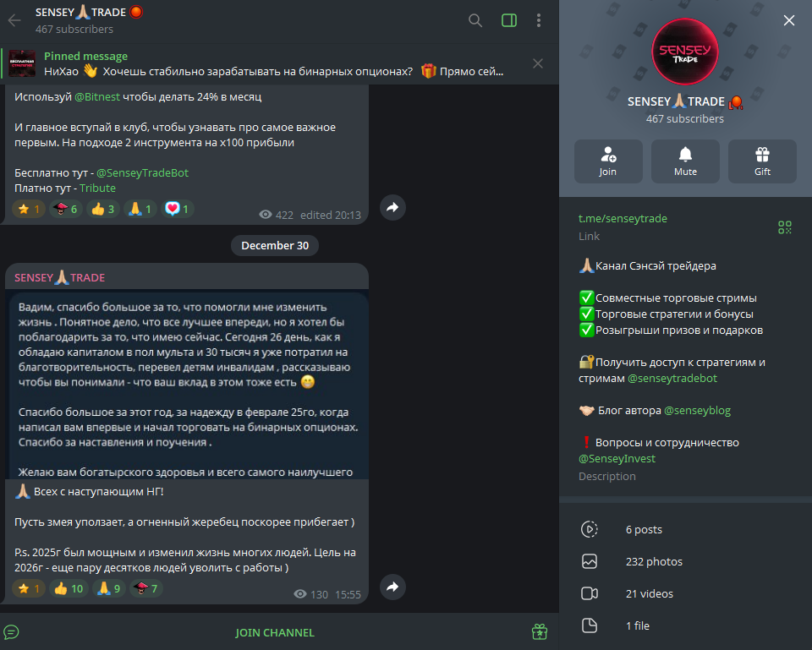Toggle praying hands reaction showing 9
Screen dimensions: 812x650
(109, 588)
